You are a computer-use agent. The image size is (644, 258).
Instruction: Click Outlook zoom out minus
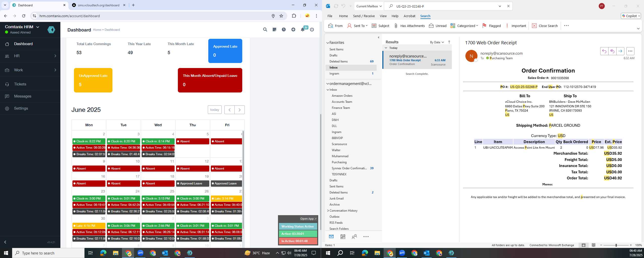pyautogui.click(x=601, y=245)
